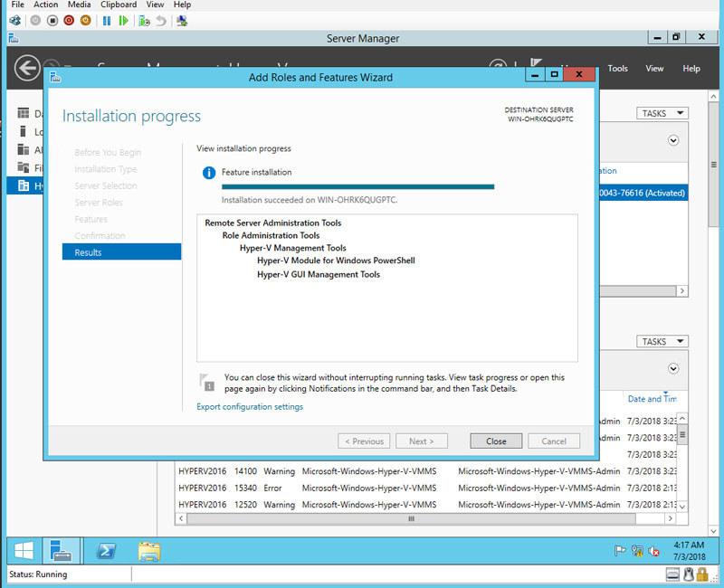Image resolution: width=724 pixels, height=588 pixels.
Task: Select the 14100 Warning event row
Action: (x=426, y=471)
